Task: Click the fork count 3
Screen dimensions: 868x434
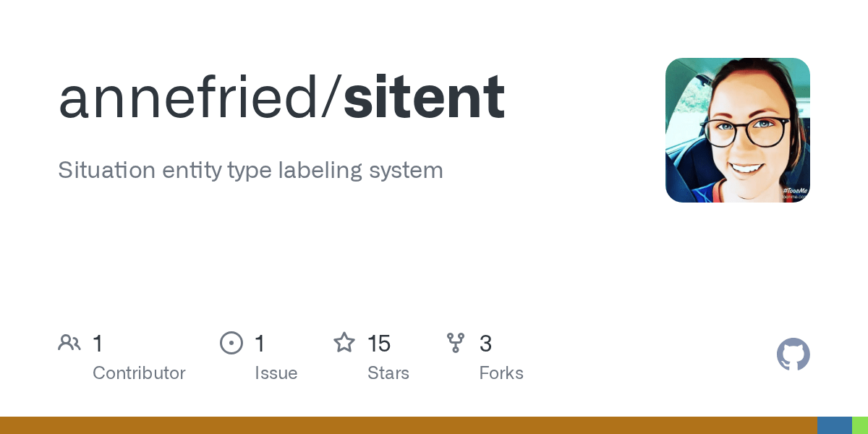Action: coord(486,344)
